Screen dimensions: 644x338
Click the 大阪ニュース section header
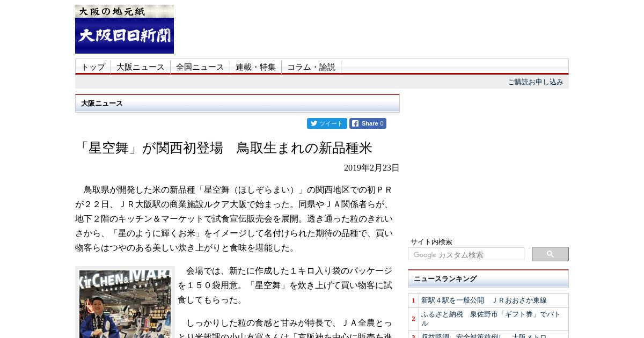point(237,104)
